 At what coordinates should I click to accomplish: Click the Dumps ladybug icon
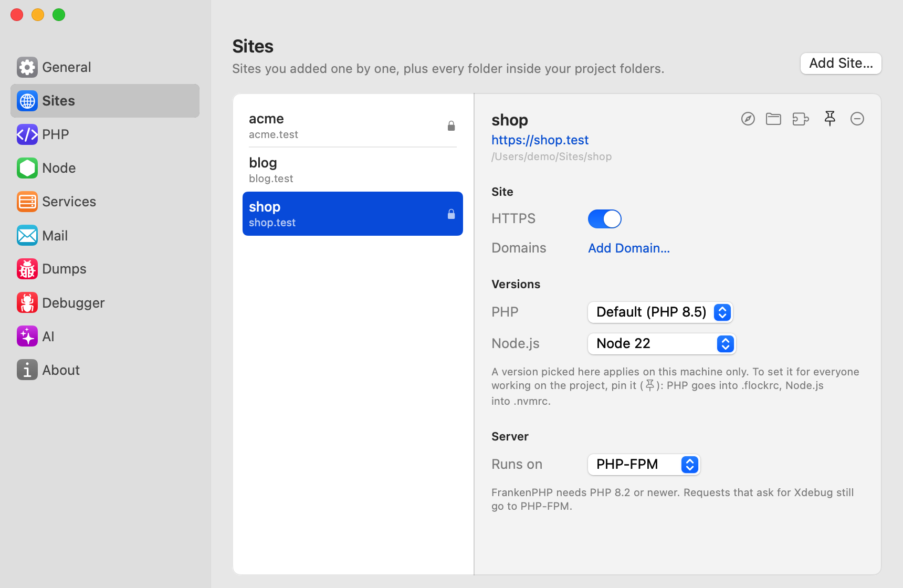pos(27,269)
